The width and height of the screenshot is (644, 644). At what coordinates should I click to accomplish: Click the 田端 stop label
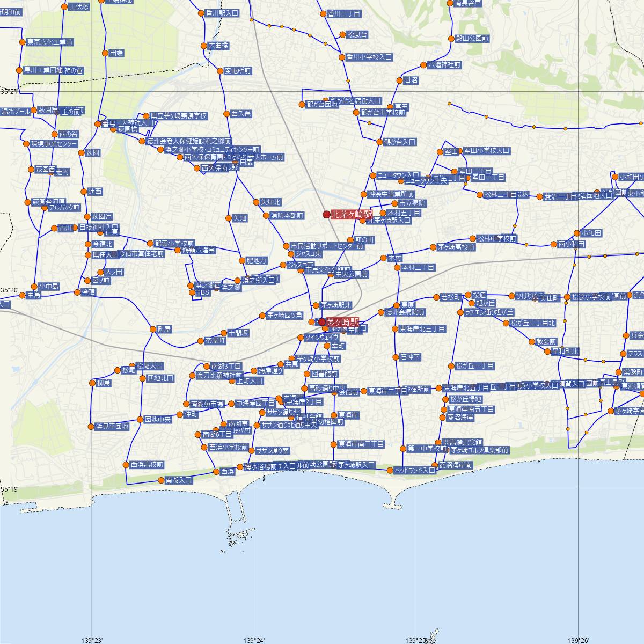(116, 53)
